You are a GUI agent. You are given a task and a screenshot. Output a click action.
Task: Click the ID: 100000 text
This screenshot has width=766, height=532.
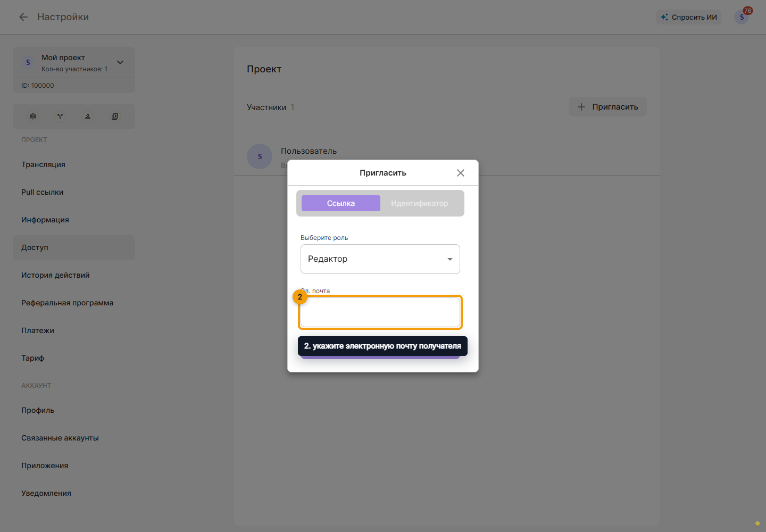[38, 86]
